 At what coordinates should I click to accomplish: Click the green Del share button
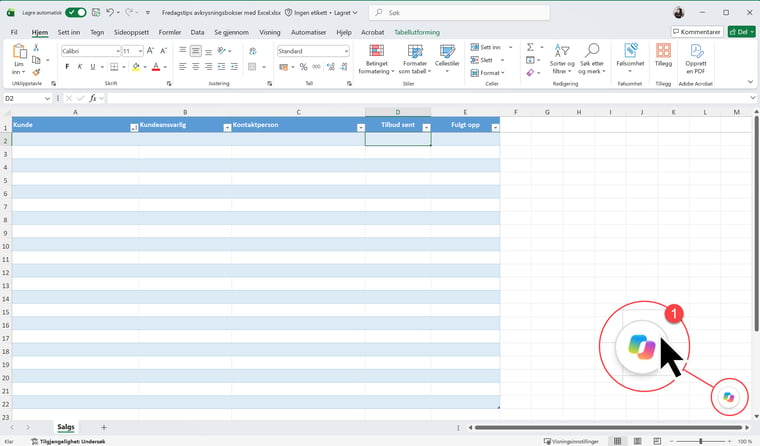coord(742,32)
